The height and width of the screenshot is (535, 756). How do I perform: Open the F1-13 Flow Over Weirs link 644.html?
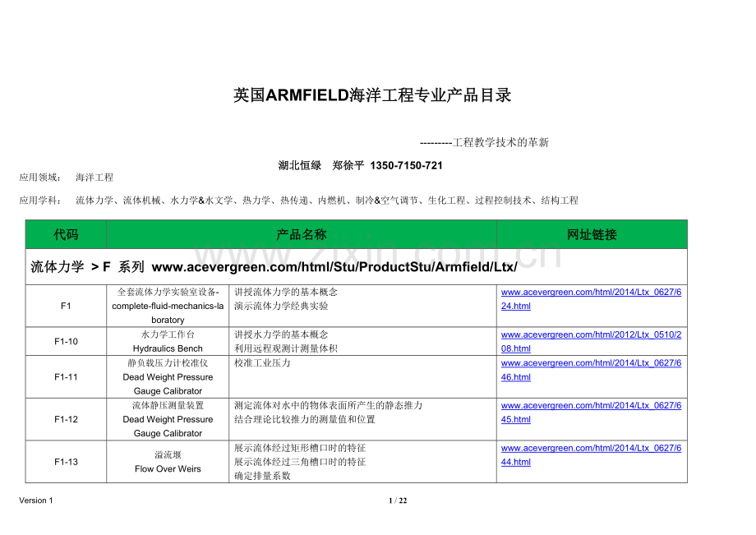point(591,454)
